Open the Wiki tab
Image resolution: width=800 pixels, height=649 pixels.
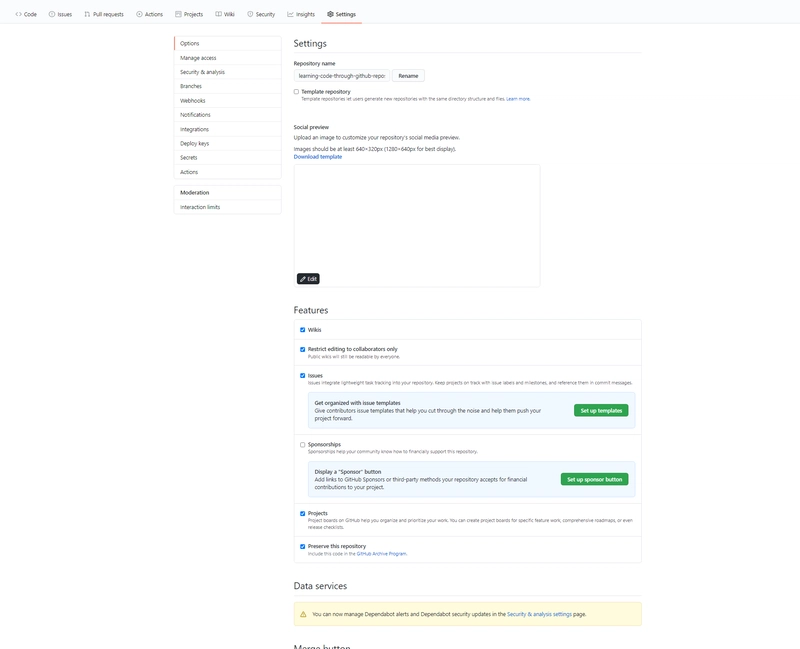(225, 14)
